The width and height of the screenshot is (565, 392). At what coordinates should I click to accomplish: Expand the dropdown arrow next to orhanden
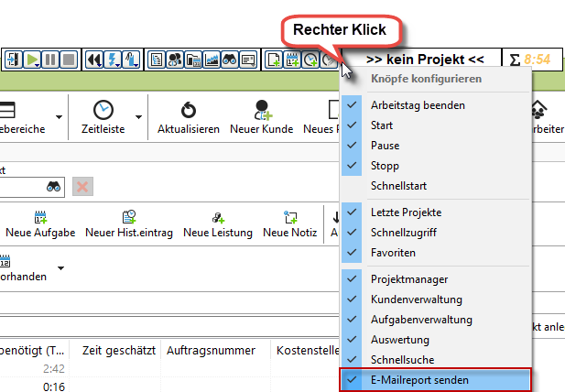click(x=61, y=267)
